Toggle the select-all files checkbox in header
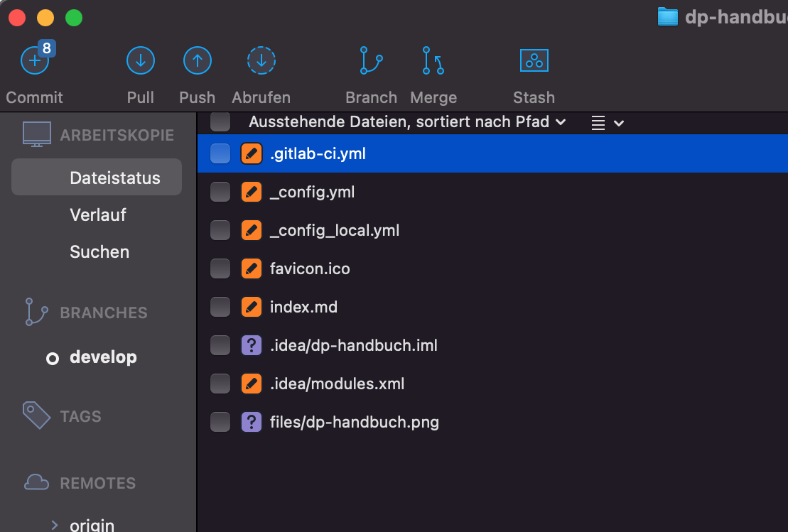Image resolution: width=788 pixels, height=532 pixels. tap(220, 122)
